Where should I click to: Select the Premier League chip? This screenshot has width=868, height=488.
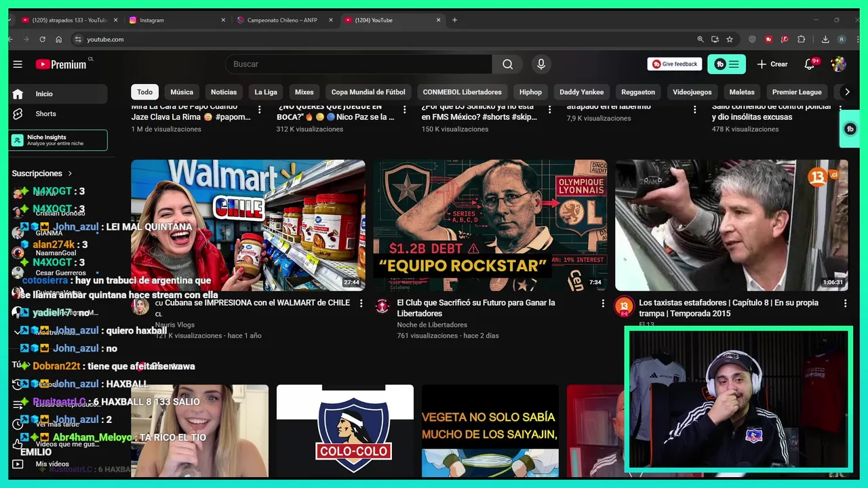click(x=797, y=92)
